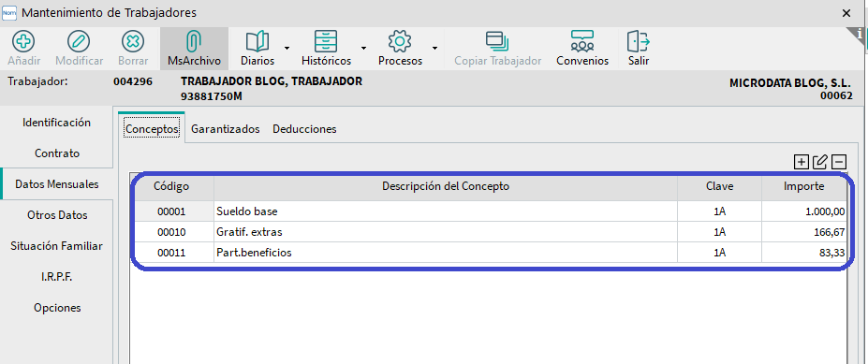
Task: Select the Gratif. extras row
Action: click(489, 232)
